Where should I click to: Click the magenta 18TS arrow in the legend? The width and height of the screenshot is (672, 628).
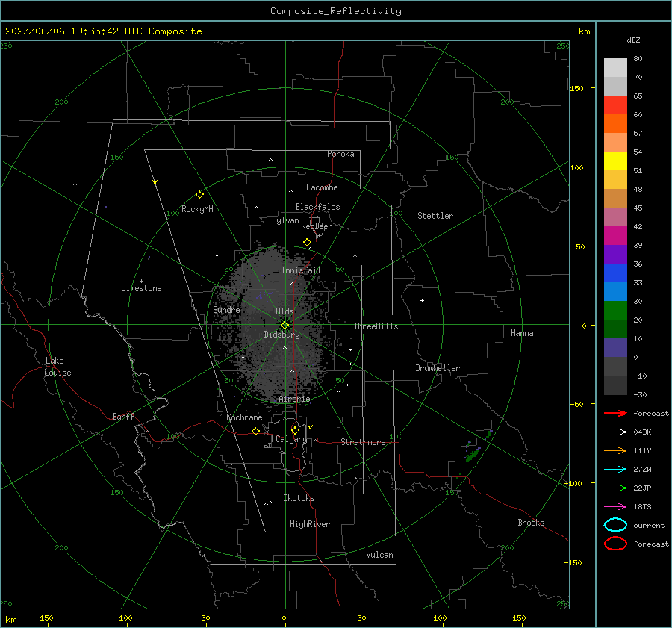(615, 507)
